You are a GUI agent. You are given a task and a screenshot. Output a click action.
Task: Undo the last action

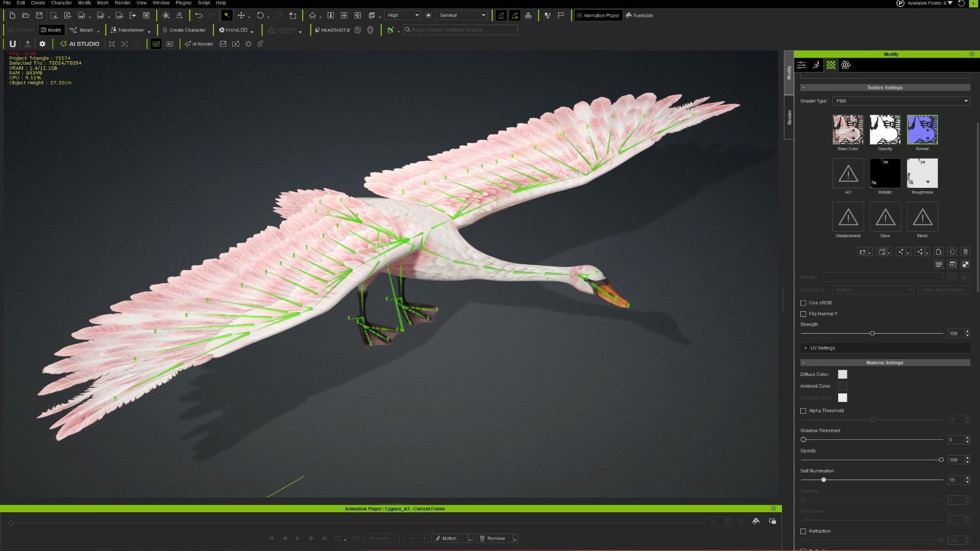(199, 15)
